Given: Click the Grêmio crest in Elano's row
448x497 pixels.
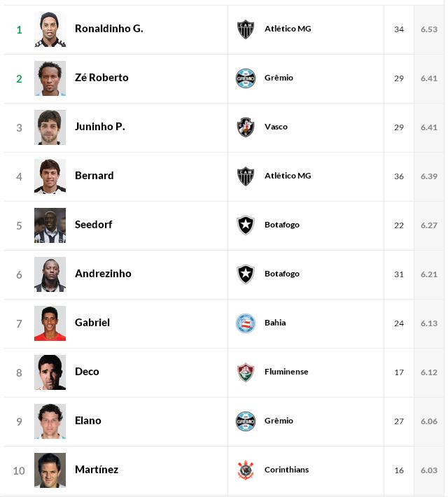Looking at the screenshot, I should (x=246, y=421).
